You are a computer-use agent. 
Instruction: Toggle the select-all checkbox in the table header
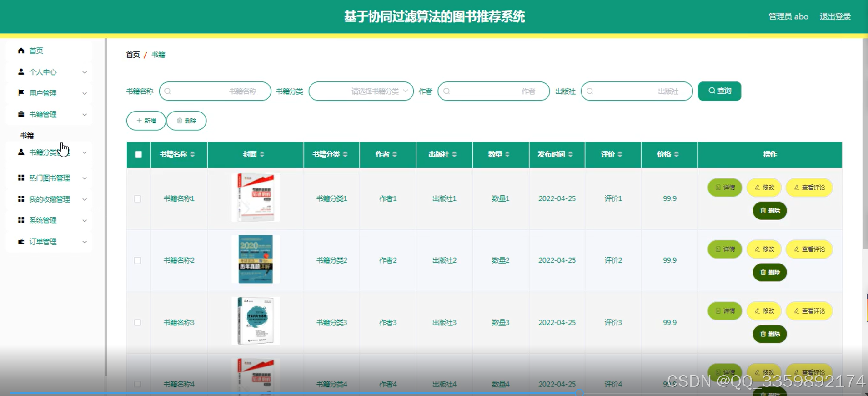(139, 154)
